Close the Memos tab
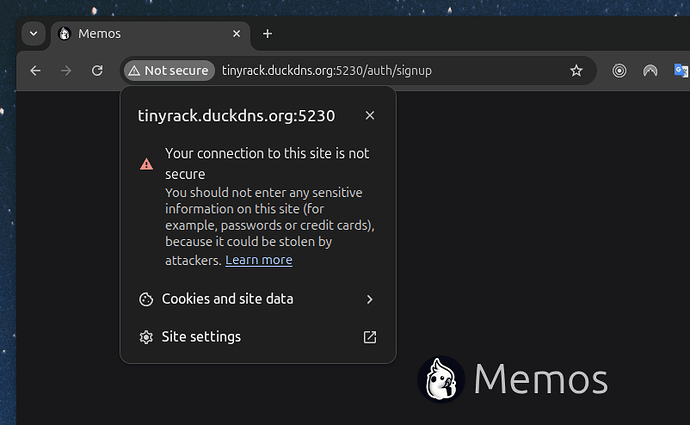 (x=237, y=33)
